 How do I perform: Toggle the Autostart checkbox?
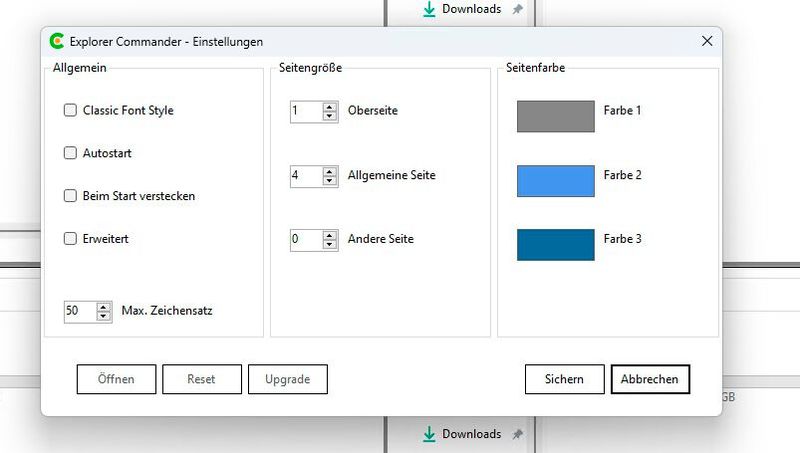[70, 153]
